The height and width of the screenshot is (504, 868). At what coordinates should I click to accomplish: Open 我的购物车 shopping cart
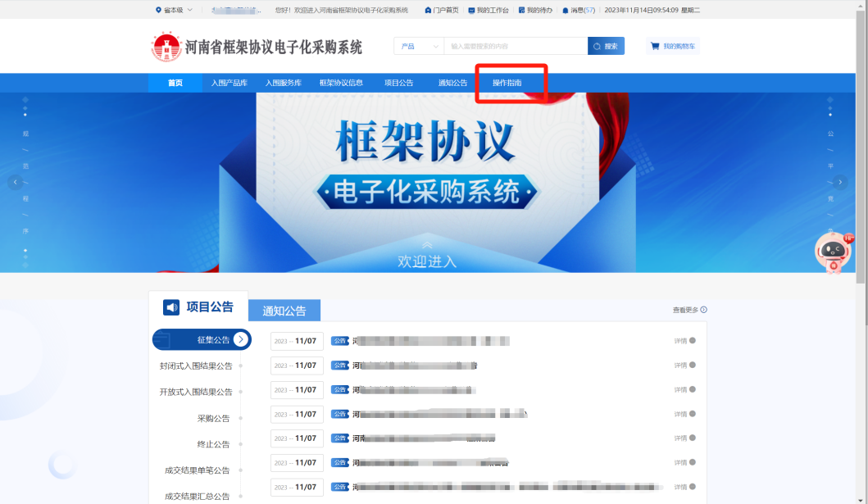pos(673,46)
